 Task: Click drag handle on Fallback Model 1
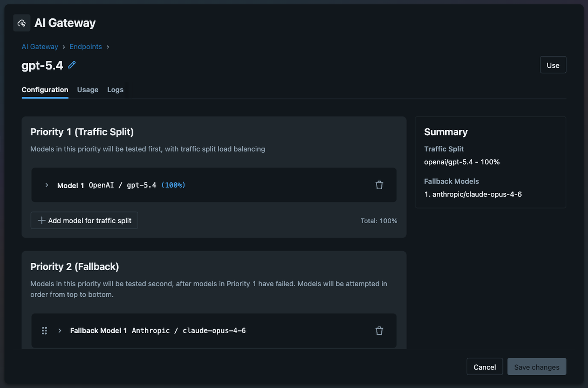(x=45, y=331)
